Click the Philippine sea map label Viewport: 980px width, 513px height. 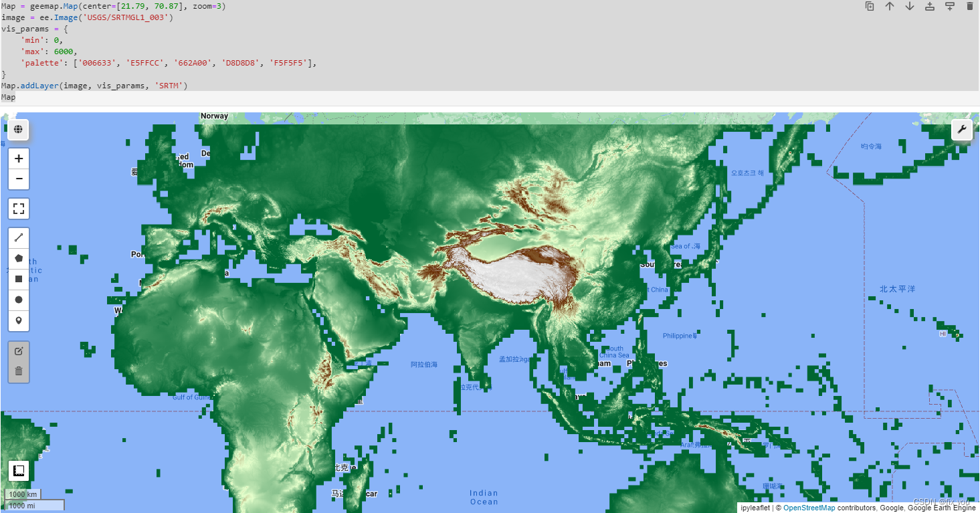tap(680, 336)
